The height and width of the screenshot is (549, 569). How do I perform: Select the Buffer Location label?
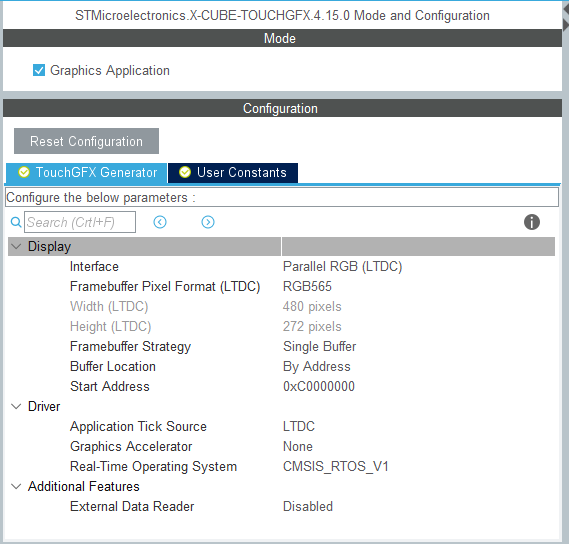pos(113,366)
